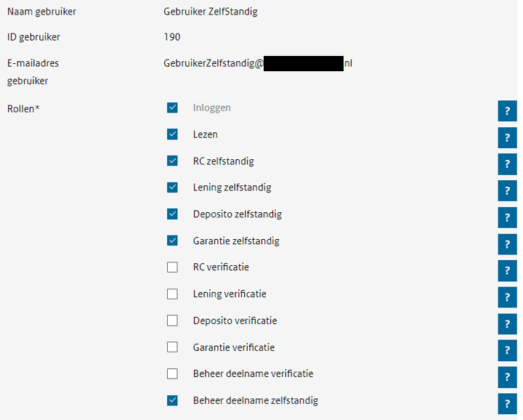Screen dimensions: 523x420
Task: Open help for Beheer deelname verificatie
Action: 507,377
